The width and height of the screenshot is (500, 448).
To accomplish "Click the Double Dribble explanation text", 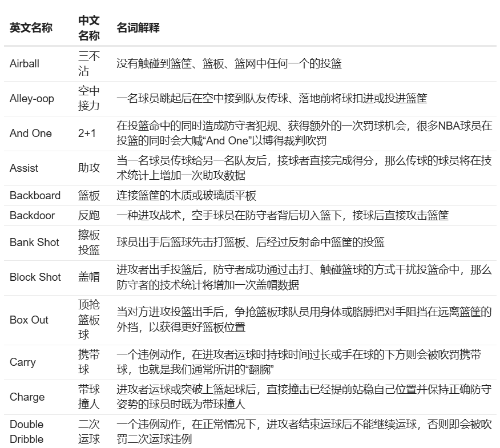I will (x=304, y=432).
